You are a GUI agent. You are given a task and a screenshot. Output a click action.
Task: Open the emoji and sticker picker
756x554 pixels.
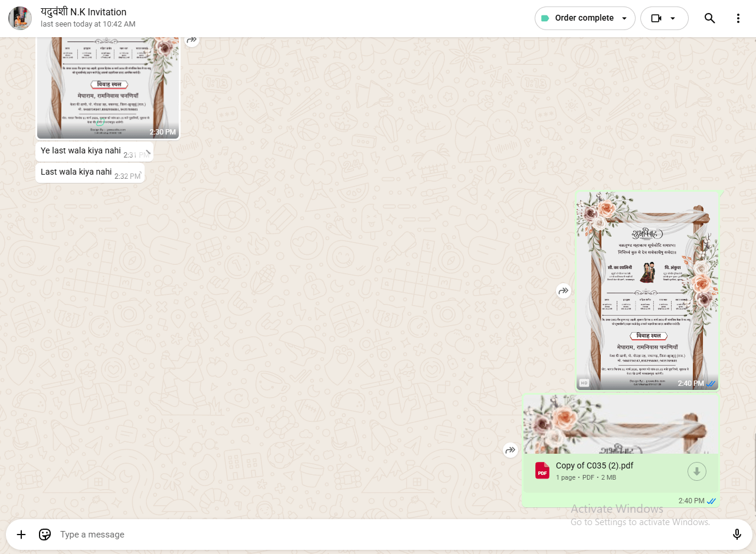45,535
